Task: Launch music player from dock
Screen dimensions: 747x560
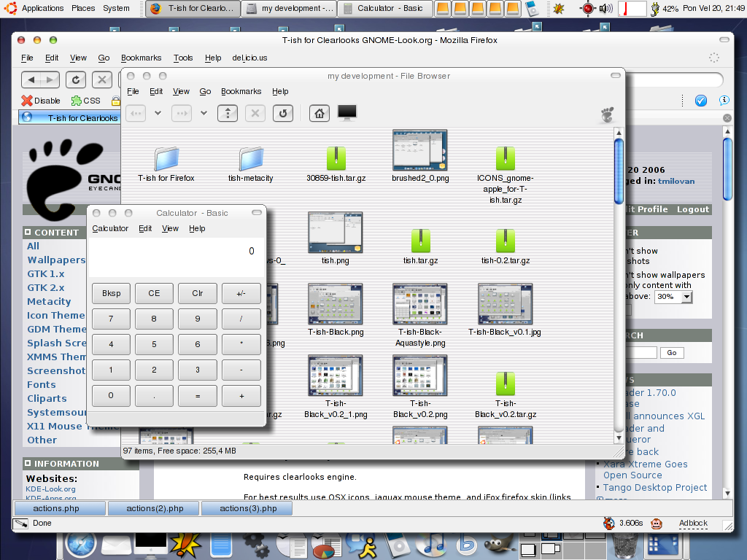Action: point(432,545)
